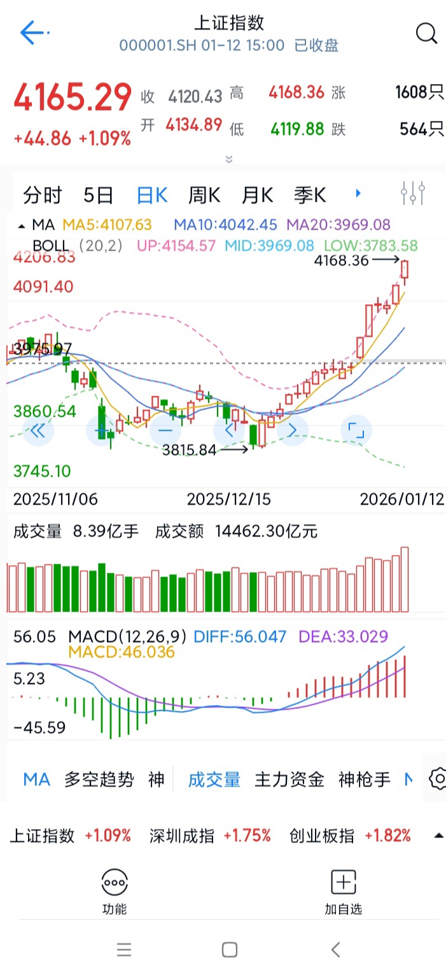The image size is (446, 980).
Task: Expand the bottom index ticker bar
Action: (438, 836)
